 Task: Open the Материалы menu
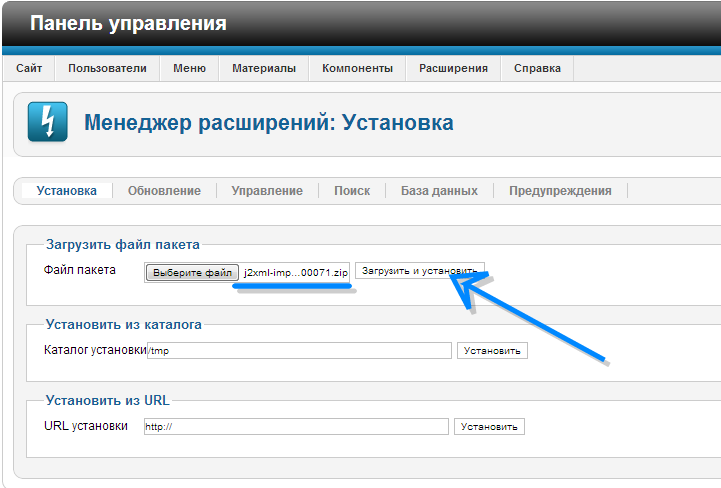point(264,69)
